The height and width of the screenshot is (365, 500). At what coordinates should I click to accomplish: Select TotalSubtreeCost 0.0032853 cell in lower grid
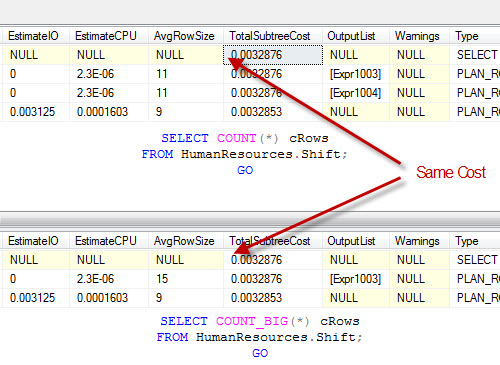coord(273,298)
